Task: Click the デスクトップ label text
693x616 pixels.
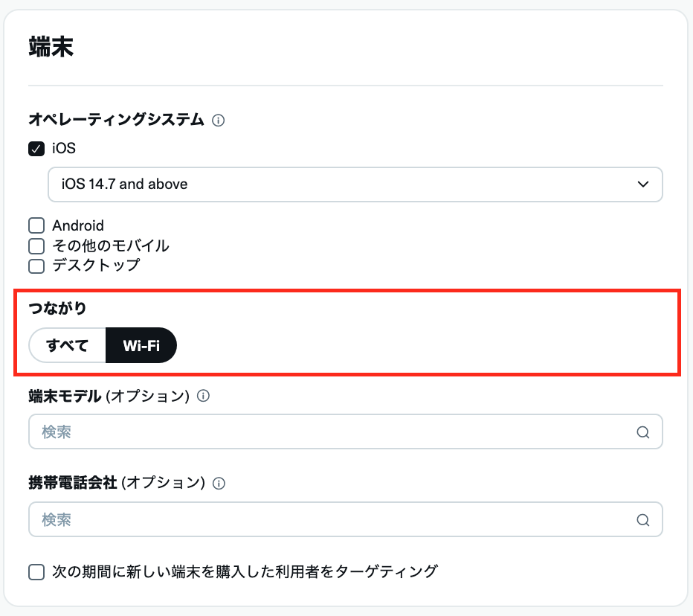Action: [x=96, y=266]
